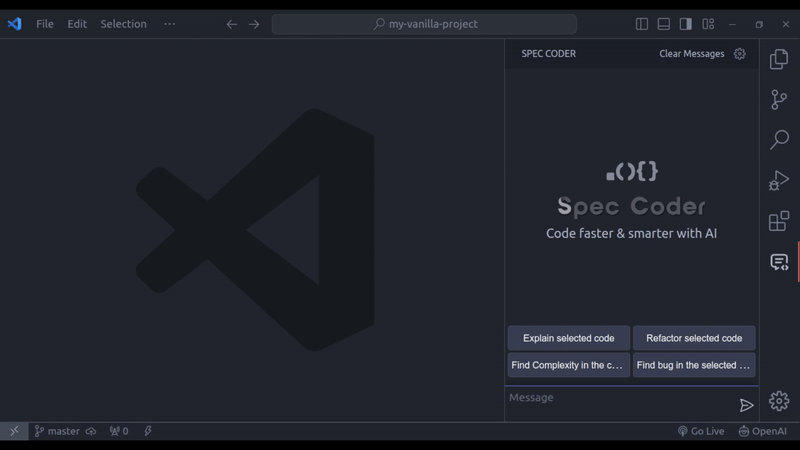The width and height of the screenshot is (800, 450).
Task: Go back with the left arrow
Action: pos(232,24)
